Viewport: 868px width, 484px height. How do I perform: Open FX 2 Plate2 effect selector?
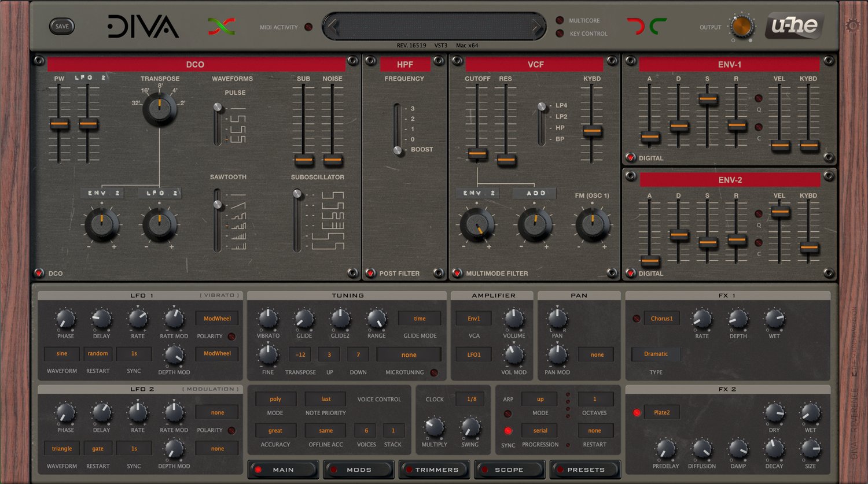click(x=661, y=412)
